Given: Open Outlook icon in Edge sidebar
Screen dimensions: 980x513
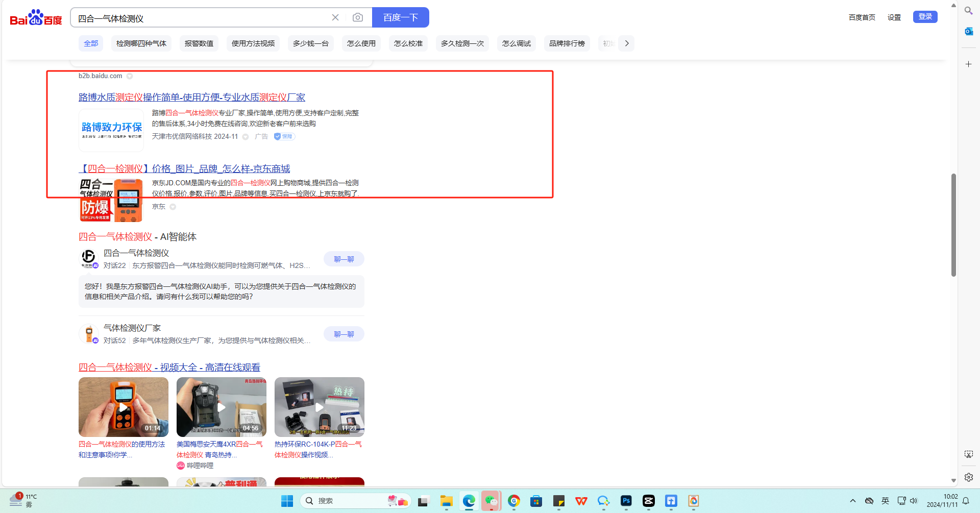Looking at the screenshot, I should click(968, 32).
